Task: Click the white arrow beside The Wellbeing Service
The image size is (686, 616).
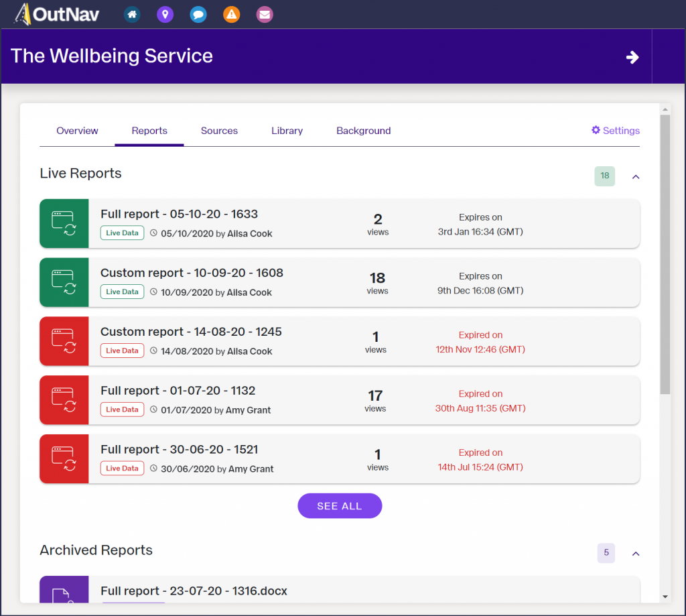Action: tap(632, 57)
